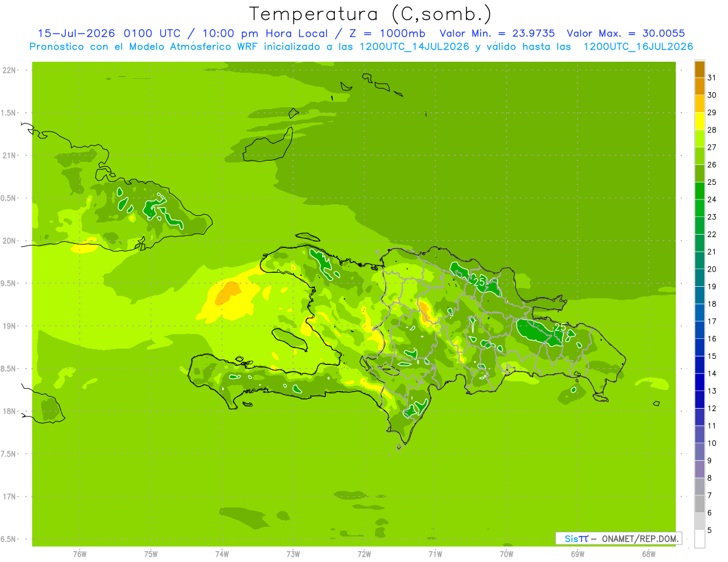Pick the teal swatch between 19 and 20
The height and width of the screenshot is (562, 728).
(699, 278)
